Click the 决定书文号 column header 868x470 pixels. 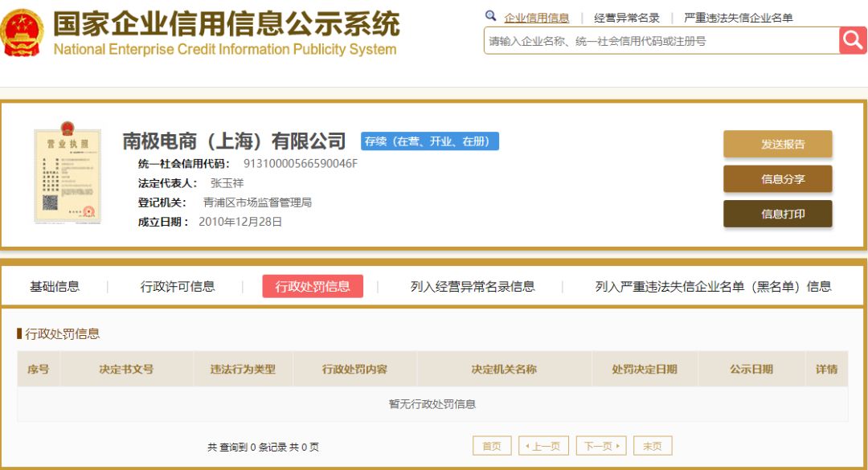(x=126, y=370)
